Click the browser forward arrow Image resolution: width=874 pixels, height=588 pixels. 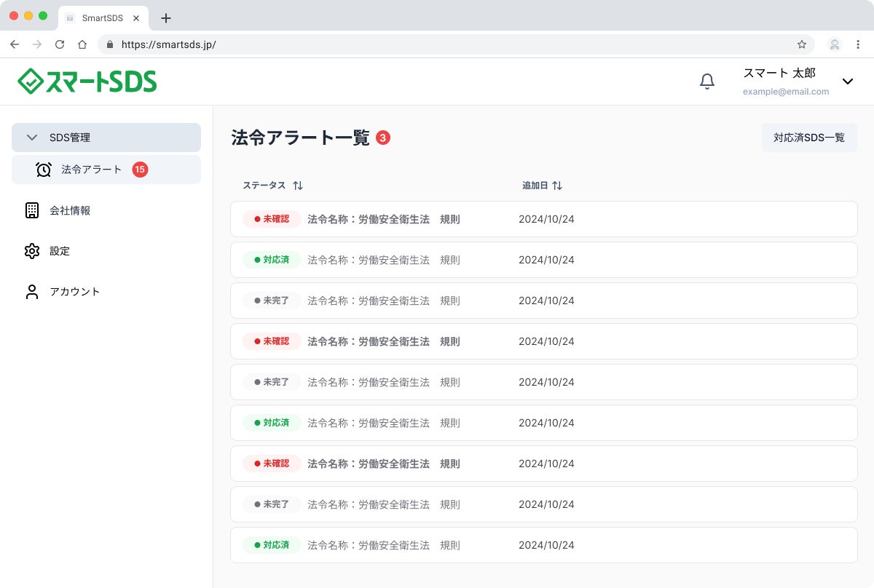pyautogui.click(x=37, y=44)
